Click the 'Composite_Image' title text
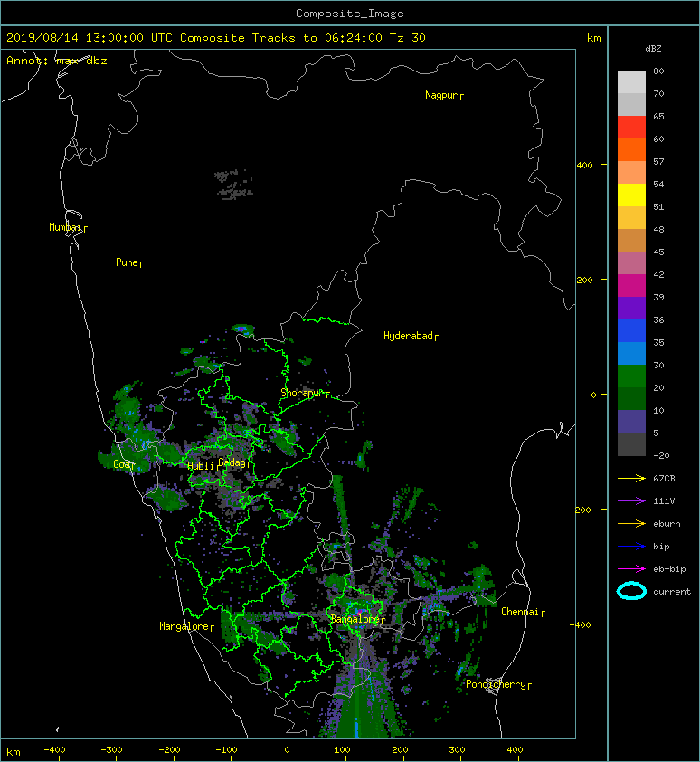This screenshot has height=762, width=700. click(350, 14)
